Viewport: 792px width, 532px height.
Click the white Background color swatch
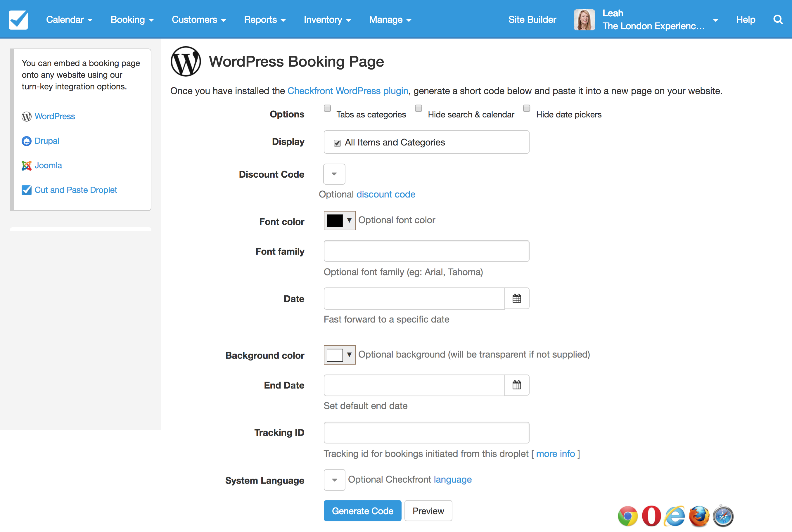coord(335,355)
